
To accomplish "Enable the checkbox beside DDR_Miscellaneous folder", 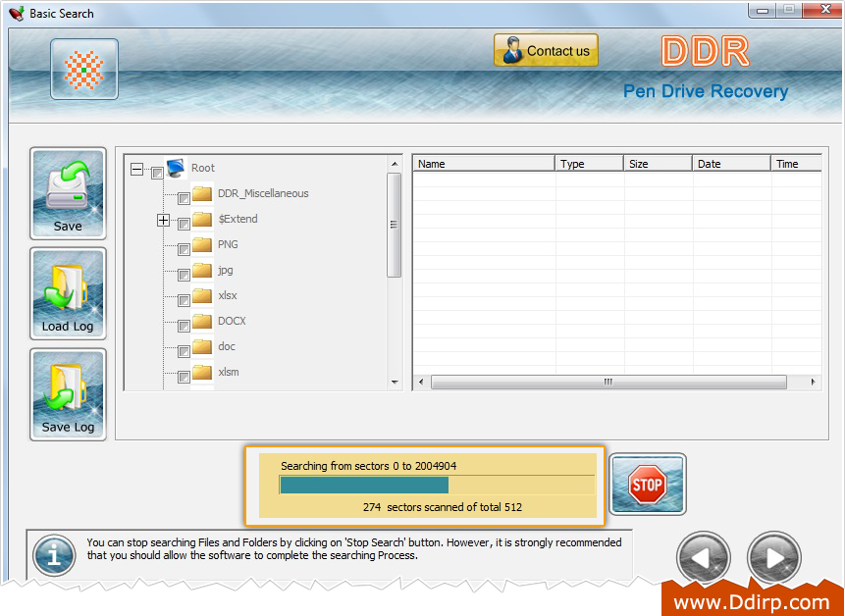I will pos(182,198).
